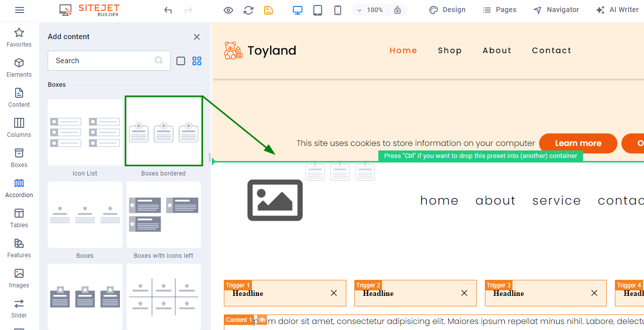Click the panel collapse handle on divider

(x=210, y=157)
